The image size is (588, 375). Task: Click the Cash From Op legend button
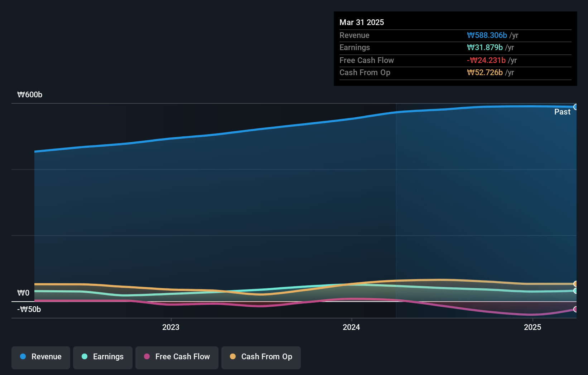click(261, 357)
